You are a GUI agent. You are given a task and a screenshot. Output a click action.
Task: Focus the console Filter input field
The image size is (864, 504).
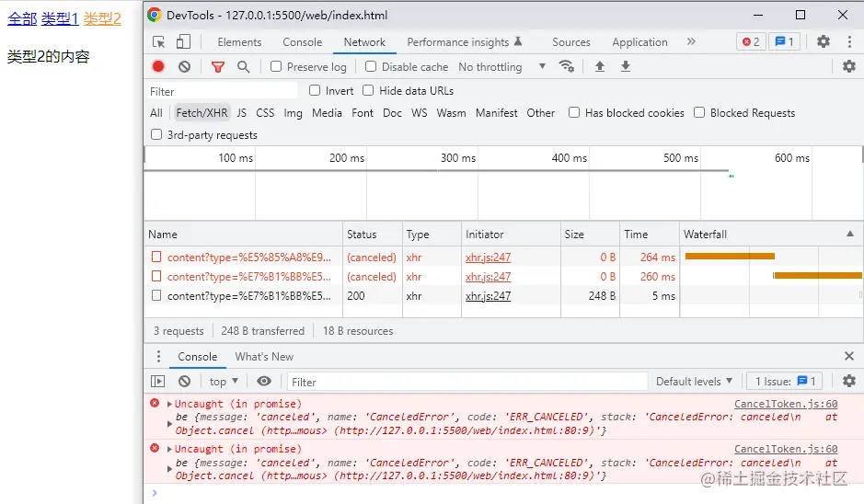coord(467,382)
